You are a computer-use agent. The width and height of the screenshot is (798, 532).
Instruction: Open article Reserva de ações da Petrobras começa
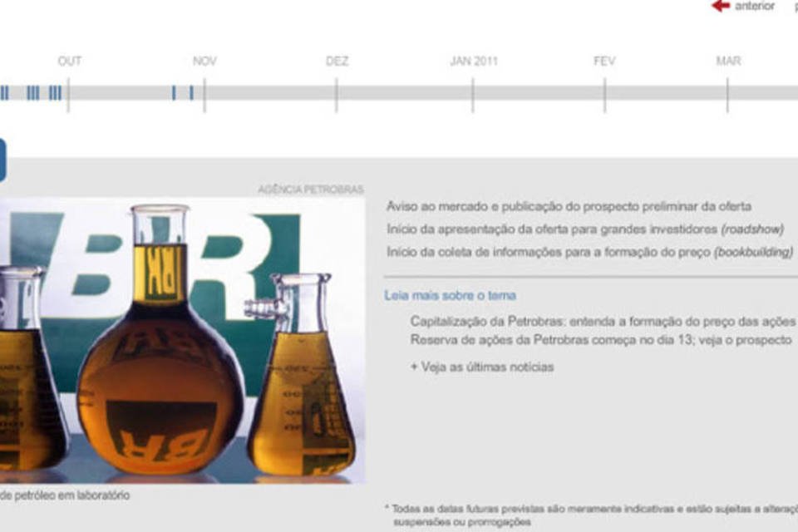(x=601, y=339)
